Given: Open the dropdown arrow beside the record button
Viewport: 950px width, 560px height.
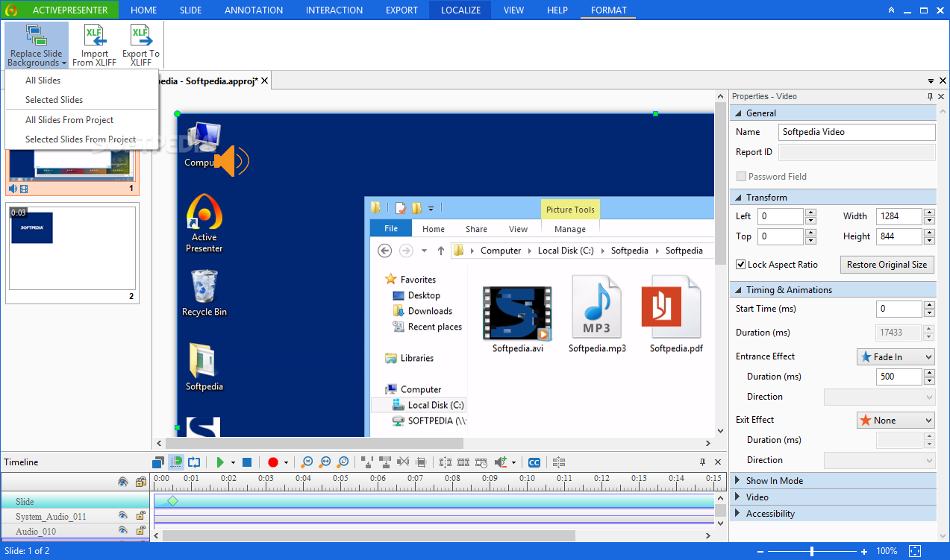Looking at the screenshot, I should [286, 463].
